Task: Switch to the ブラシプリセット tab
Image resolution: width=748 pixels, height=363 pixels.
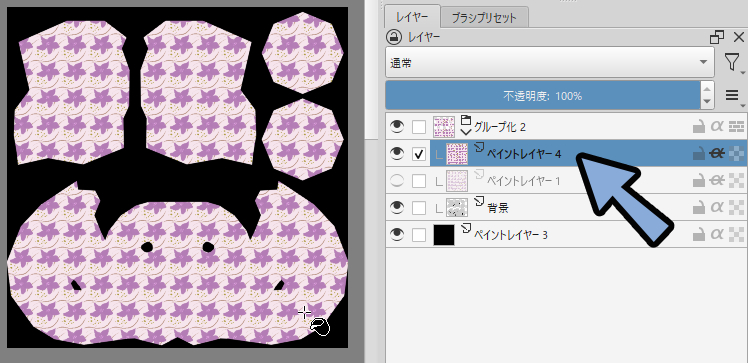Action: click(x=484, y=18)
